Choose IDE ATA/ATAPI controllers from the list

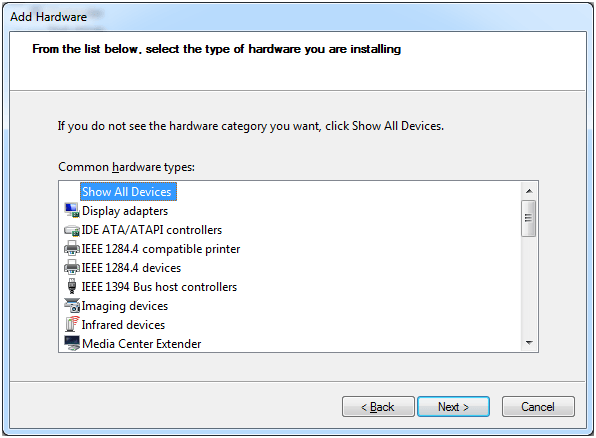coord(152,230)
